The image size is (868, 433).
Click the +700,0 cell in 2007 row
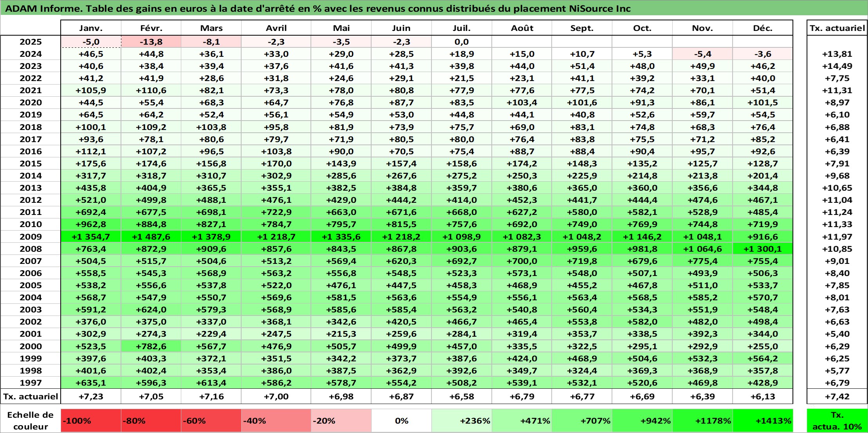(522, 261)
